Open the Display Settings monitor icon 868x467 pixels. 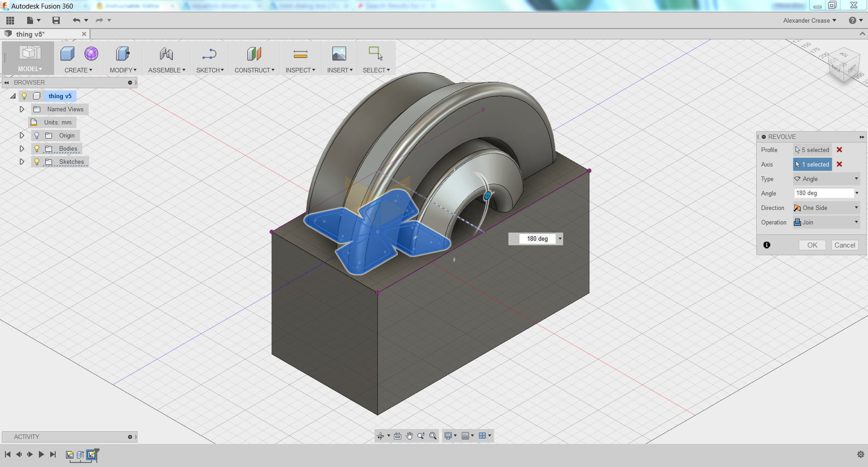click(449, 436)
